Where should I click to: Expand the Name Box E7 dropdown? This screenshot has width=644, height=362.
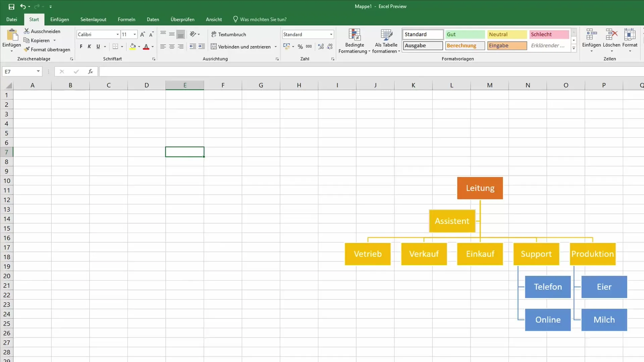[x=38, y=71]
